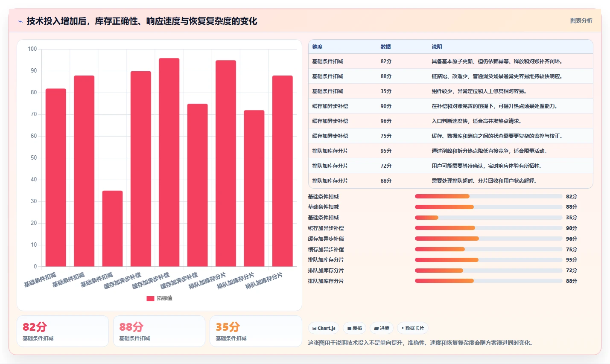The height and width of the screenshot is (364, 610).
Task: Click the y-axis label 50
Action: (34, 158)
